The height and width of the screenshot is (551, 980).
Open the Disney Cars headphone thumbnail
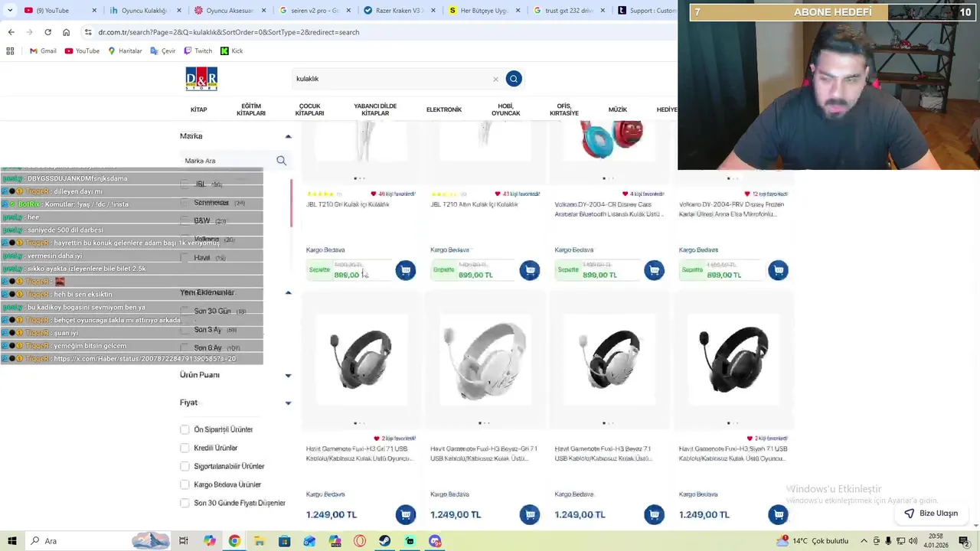pos(609,140)
